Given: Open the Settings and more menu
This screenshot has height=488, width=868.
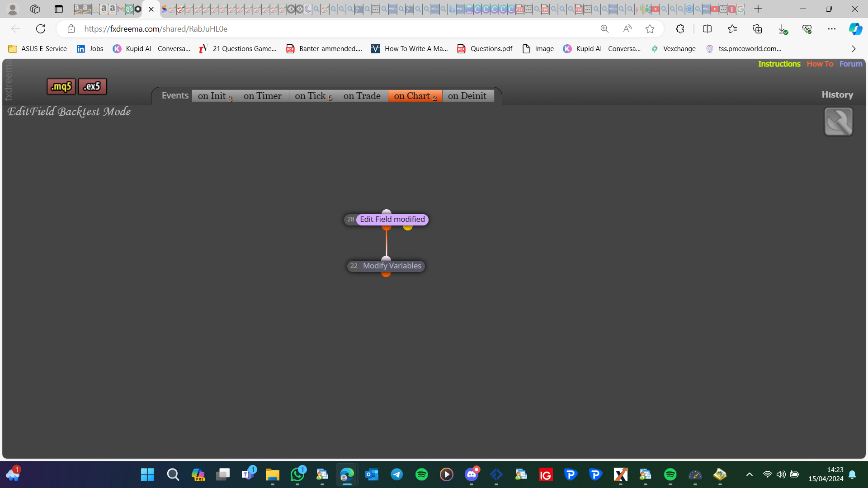Looking at the screenshot, I should click(x=832, y=29).
